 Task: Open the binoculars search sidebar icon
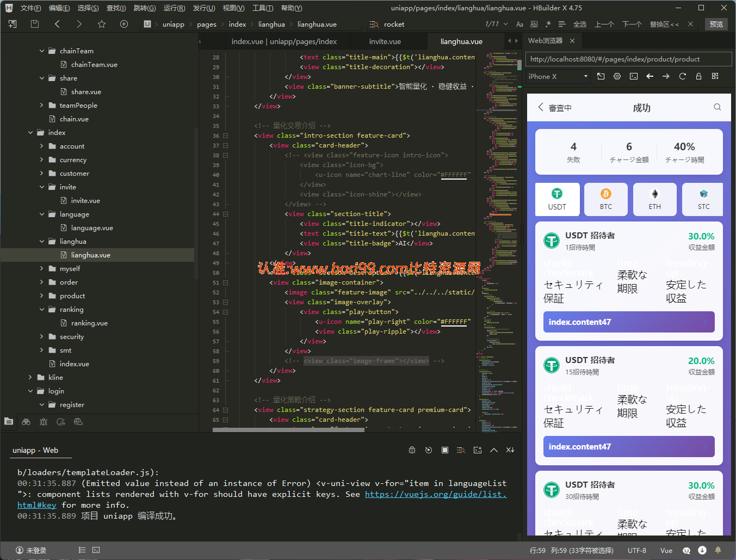(x=26, y=421)
